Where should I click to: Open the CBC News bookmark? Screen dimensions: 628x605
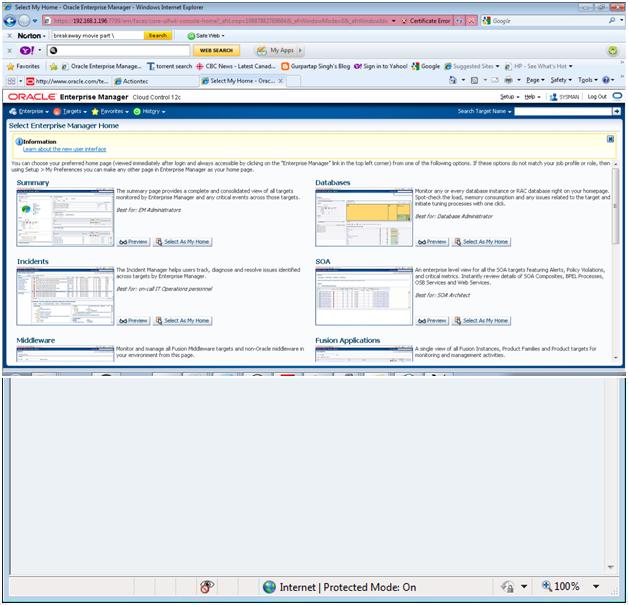click(x=236, y=66)
